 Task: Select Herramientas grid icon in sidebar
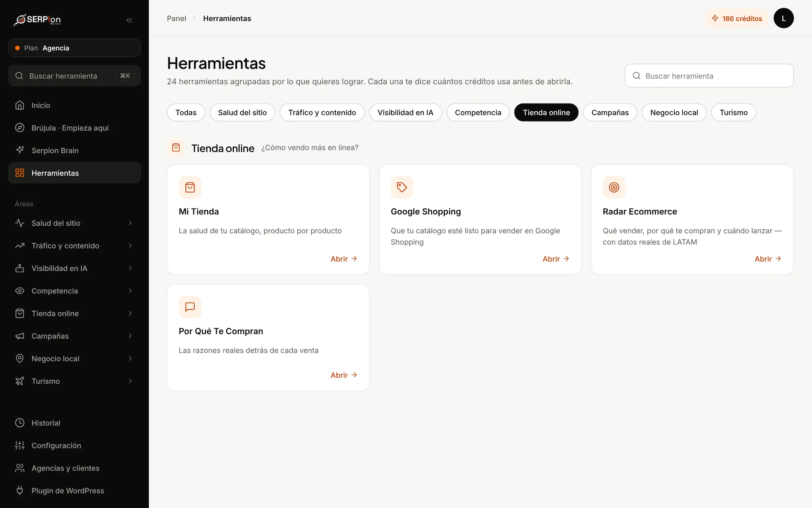point(20,173)
